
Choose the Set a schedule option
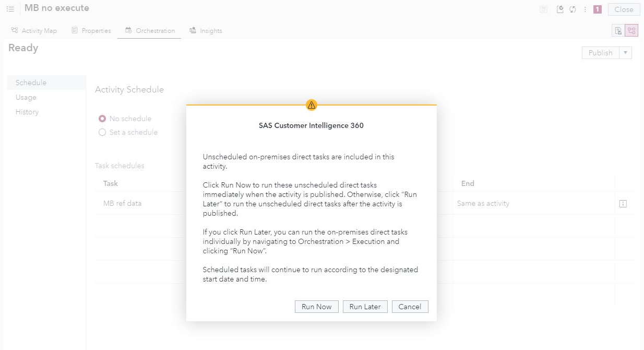(102, 132)
